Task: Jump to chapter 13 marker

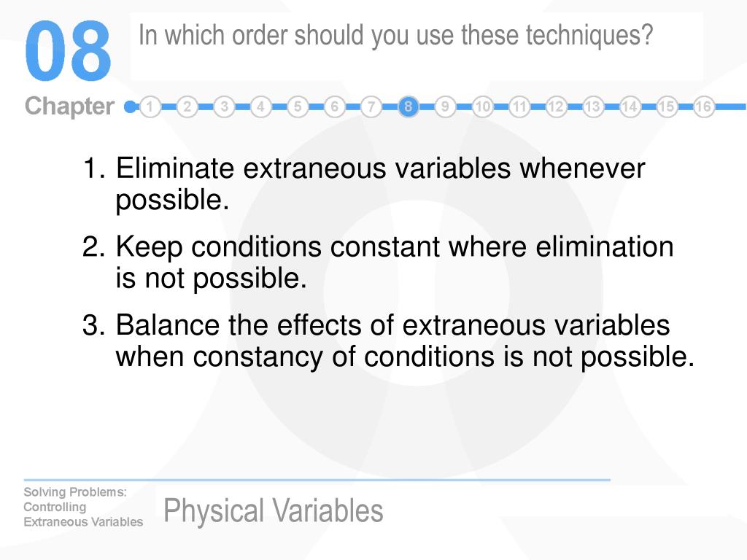Action: pos(592,106)
